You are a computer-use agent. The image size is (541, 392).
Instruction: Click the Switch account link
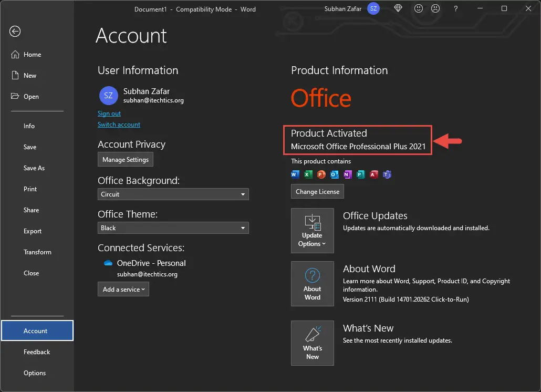pyautogui.click(x=119, y=124)
